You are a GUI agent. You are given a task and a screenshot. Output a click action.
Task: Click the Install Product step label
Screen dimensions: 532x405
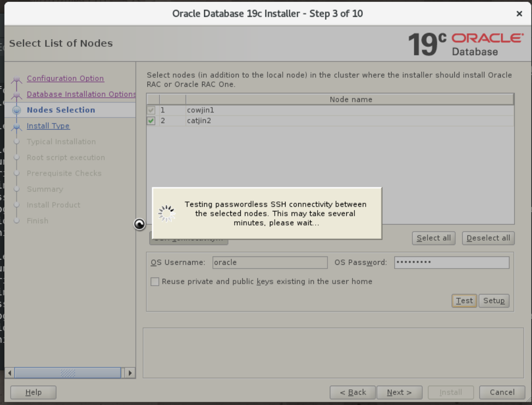pos(53,205)
